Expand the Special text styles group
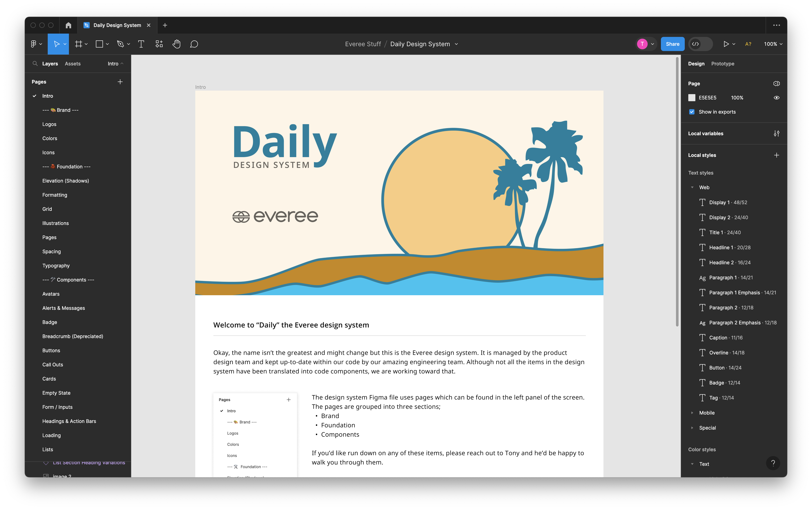Screen dimensions: 812x510 point(692,428)
